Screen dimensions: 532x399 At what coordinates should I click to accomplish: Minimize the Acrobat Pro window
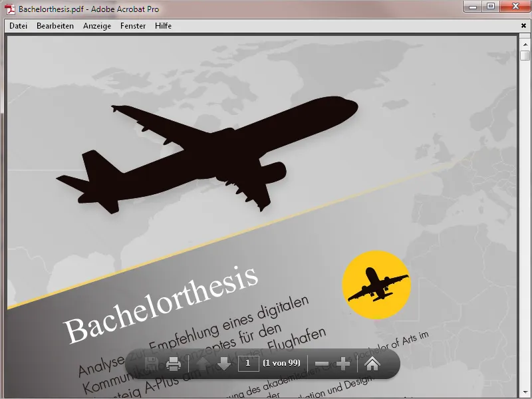(473, 7)
